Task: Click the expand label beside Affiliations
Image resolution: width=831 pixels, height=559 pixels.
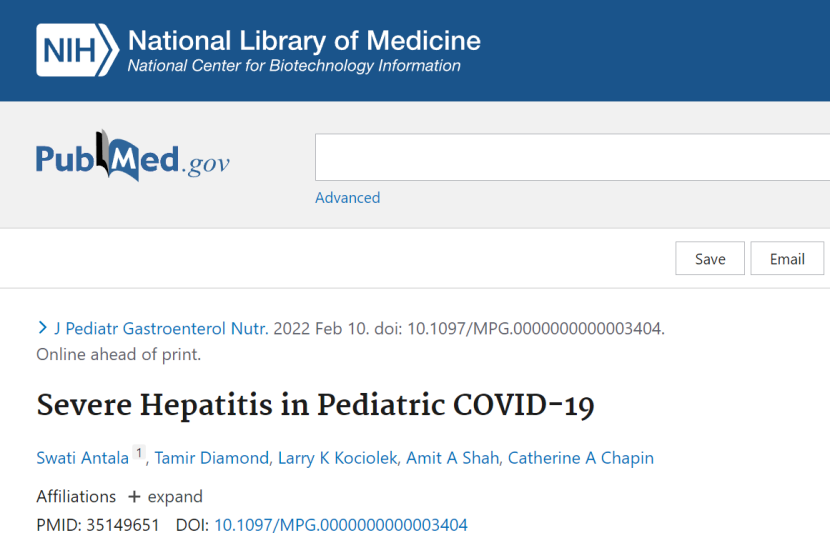Action: pyautogui.click(x=175, y=497)
